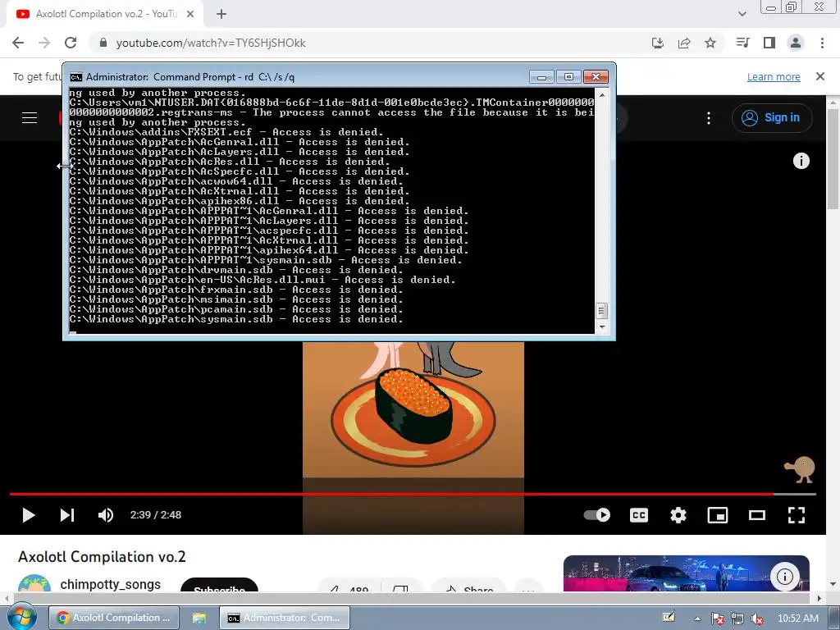Share this page via Chrome share icon

(683, 43)
